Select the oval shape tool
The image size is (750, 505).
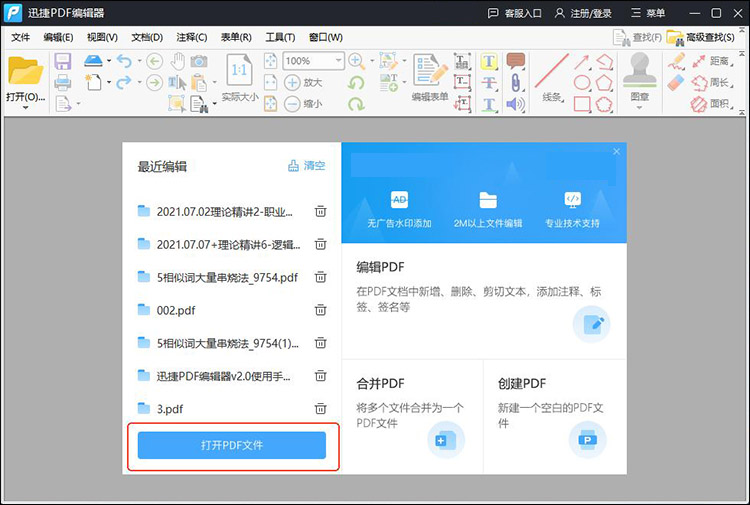pos(582,83)
